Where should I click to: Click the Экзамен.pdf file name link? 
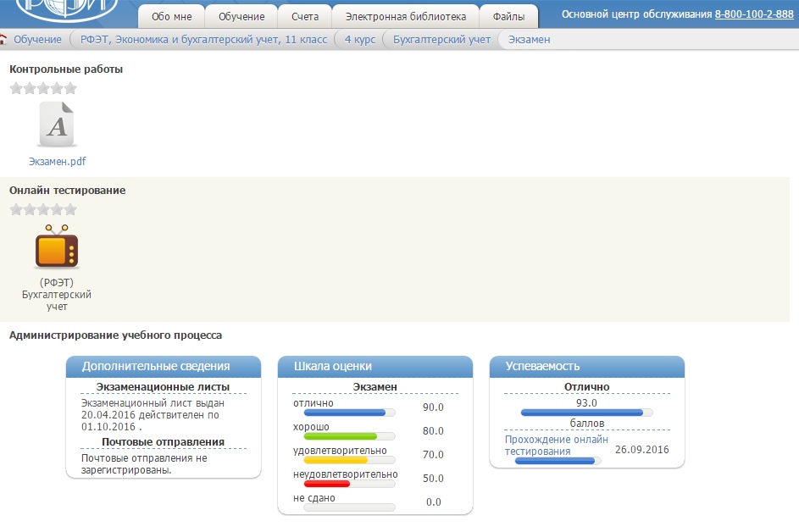click(57, 161)
